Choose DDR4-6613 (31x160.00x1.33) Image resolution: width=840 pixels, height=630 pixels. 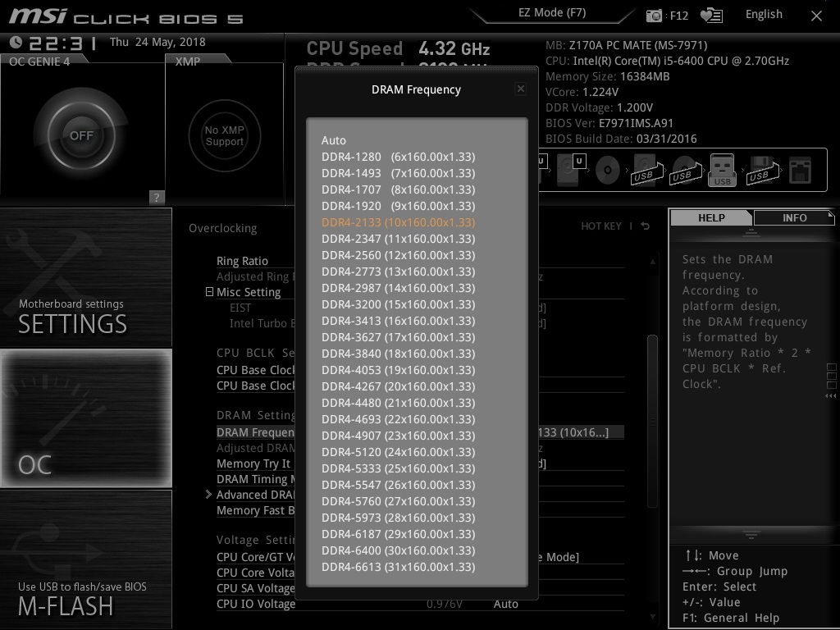point(398,567)
